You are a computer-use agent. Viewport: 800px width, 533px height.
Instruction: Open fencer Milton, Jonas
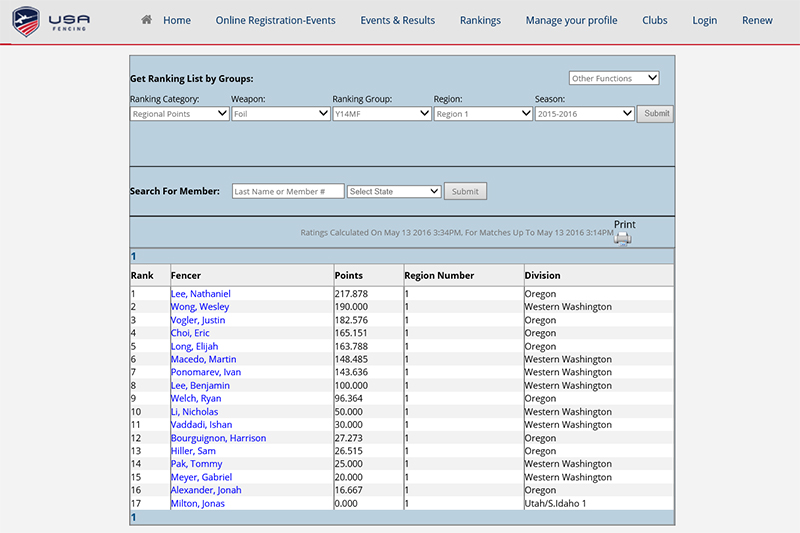(x=197, y=503)
